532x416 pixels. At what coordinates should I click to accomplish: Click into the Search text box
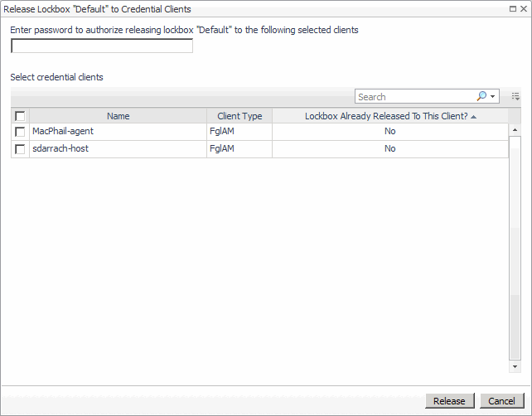[x=414, y=97]
